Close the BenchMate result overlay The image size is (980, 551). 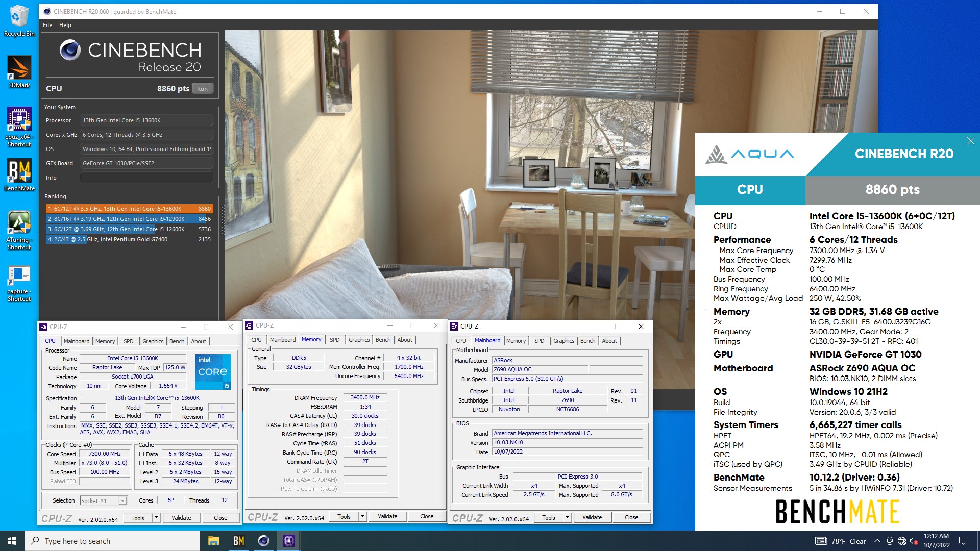[970, 141]
